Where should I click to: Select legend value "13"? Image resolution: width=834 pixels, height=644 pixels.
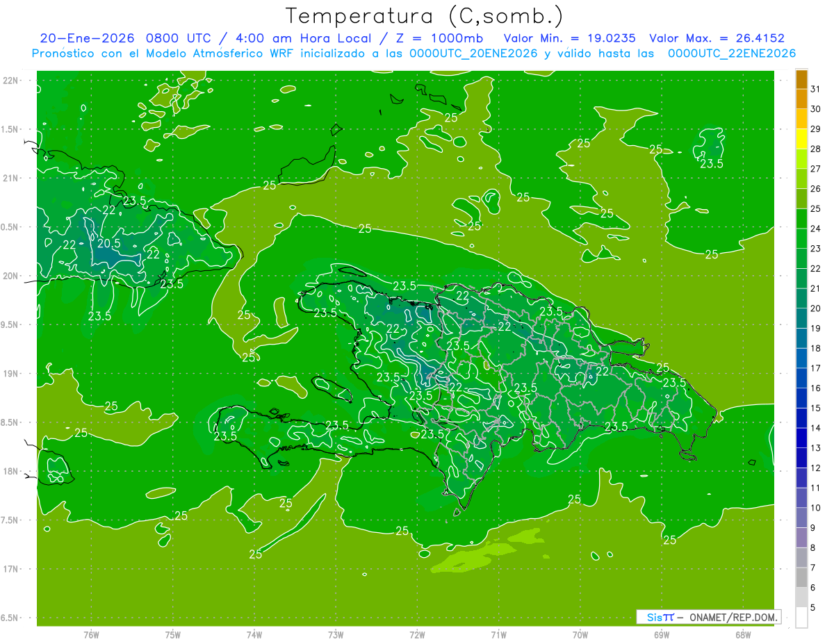point(815,448)
